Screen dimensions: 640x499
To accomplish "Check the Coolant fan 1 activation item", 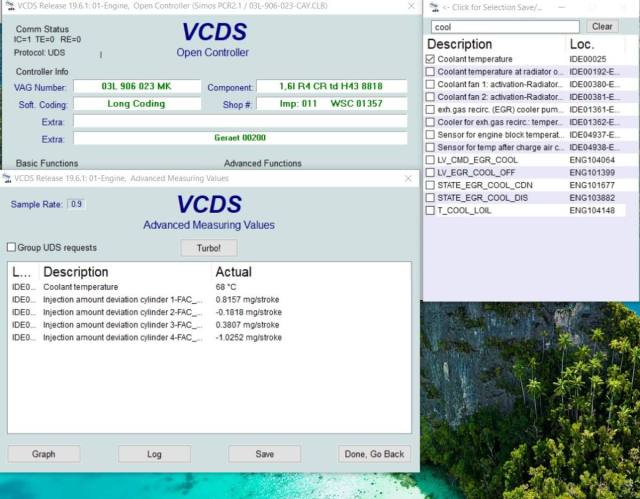I will (430, 85).
